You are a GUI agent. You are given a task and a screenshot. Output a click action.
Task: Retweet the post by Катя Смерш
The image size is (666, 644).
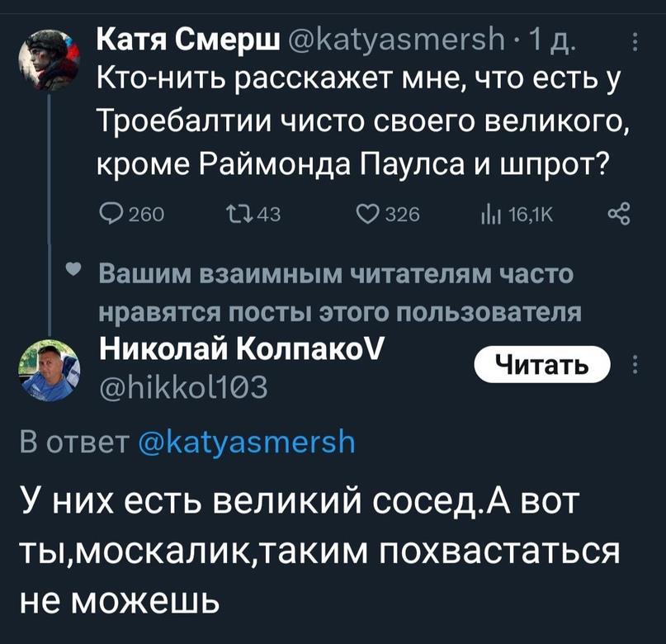pos(235,215)
